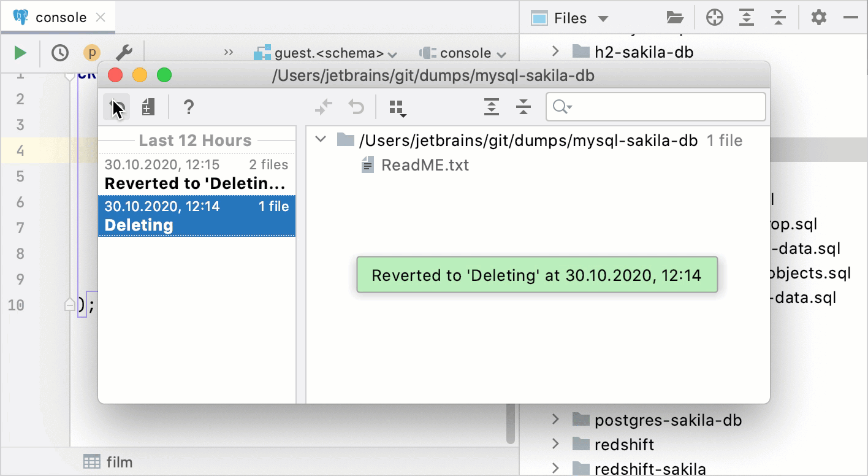Click the Local History search field
This screenshot has height=476, width=868.
point(655,107)
